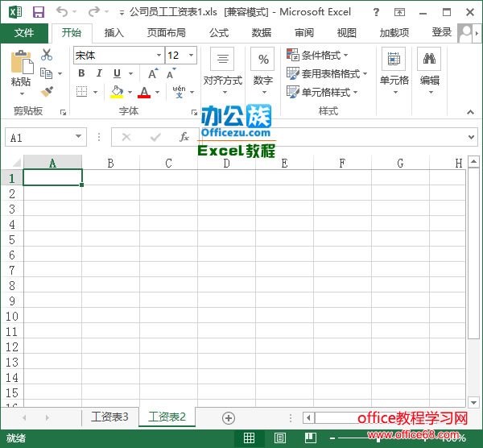This screenshot has height=448, width=483.
Task: Open the 对齐方式 alignment group
Action: tap(223, 72)
